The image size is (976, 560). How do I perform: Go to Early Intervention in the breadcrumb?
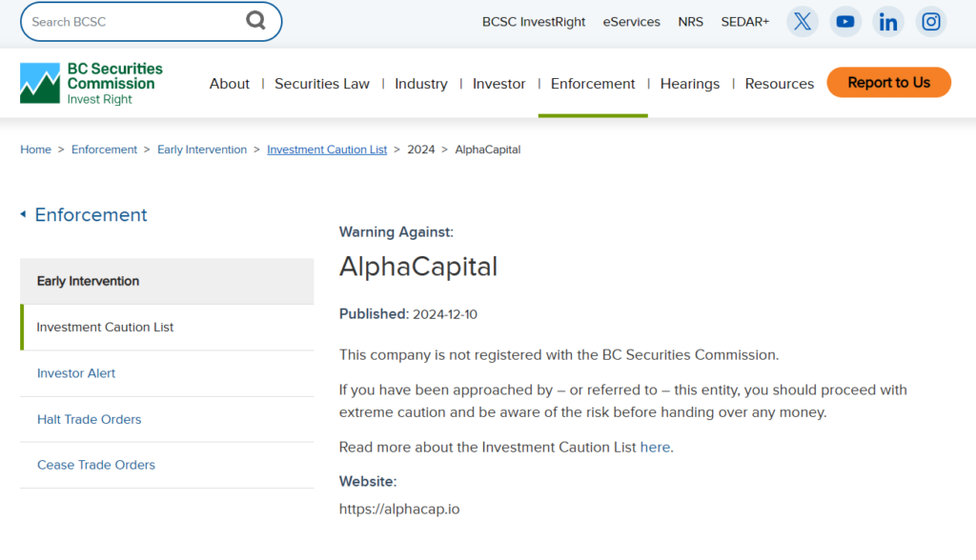coord(202,150)
